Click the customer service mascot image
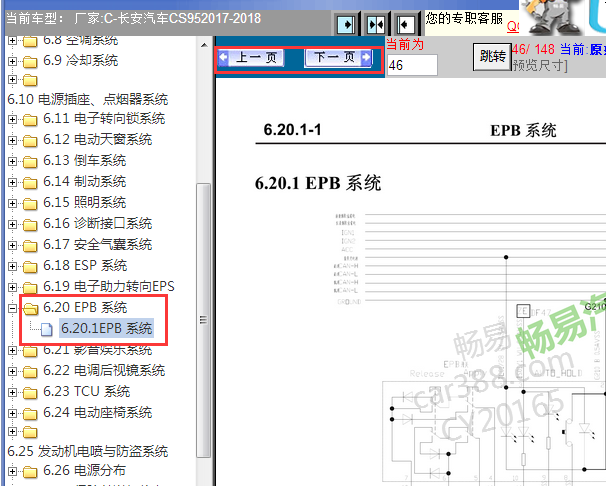Screen dimensions: 606x486 (553, 17)
